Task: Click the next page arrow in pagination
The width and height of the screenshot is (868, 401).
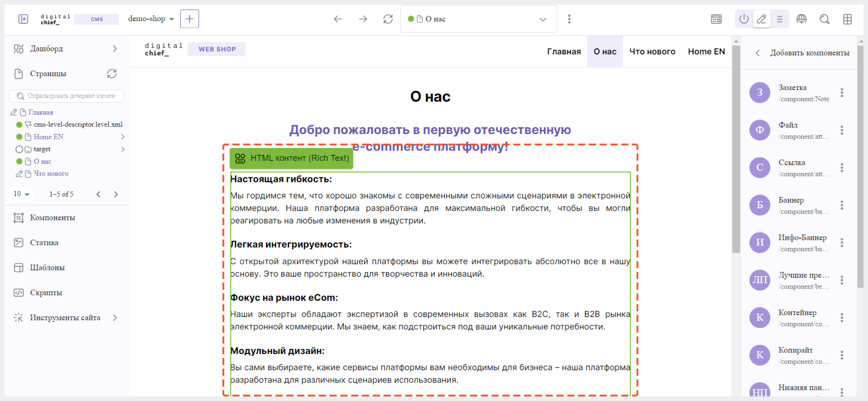Action: pyautogui.click(x=116, y=194)
